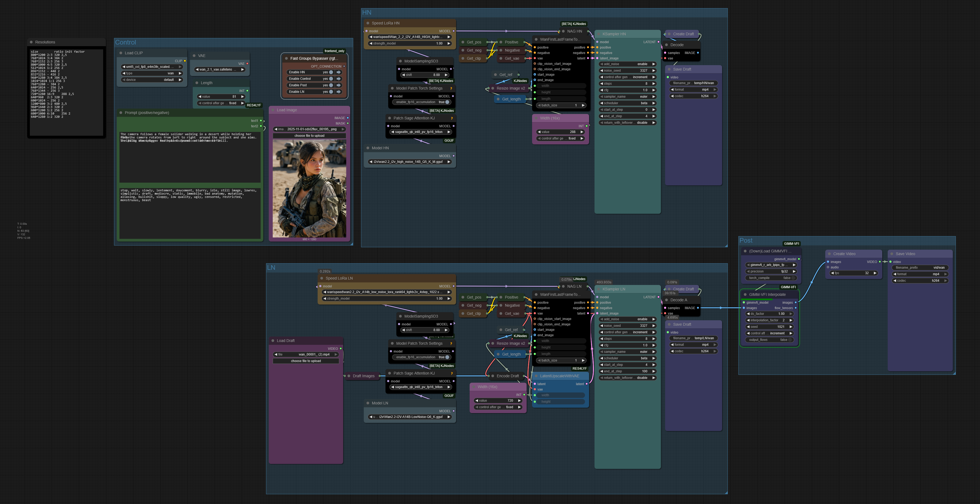
Task: Collapse the Load Draft node via title dot
Action: tap(273, 341)
